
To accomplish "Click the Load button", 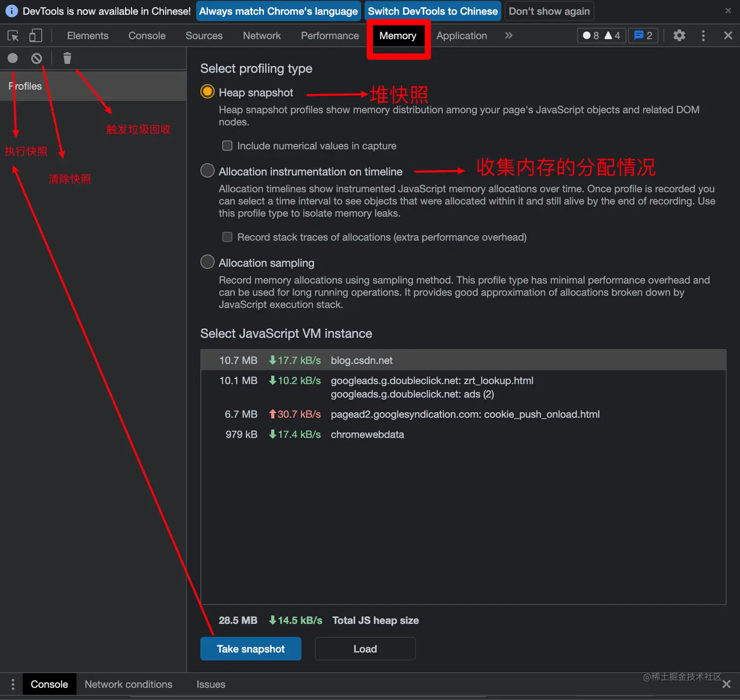I will (365, 649).
